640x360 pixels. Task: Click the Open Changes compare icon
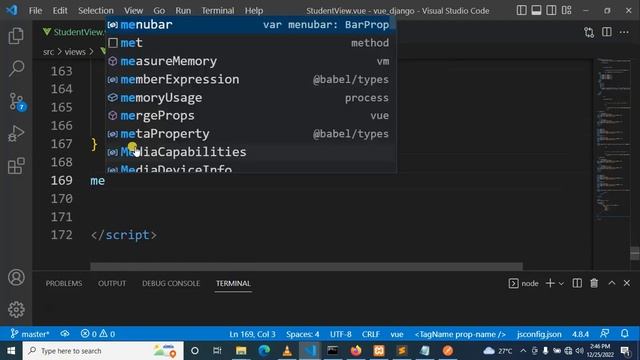click(x=589, y=32)
